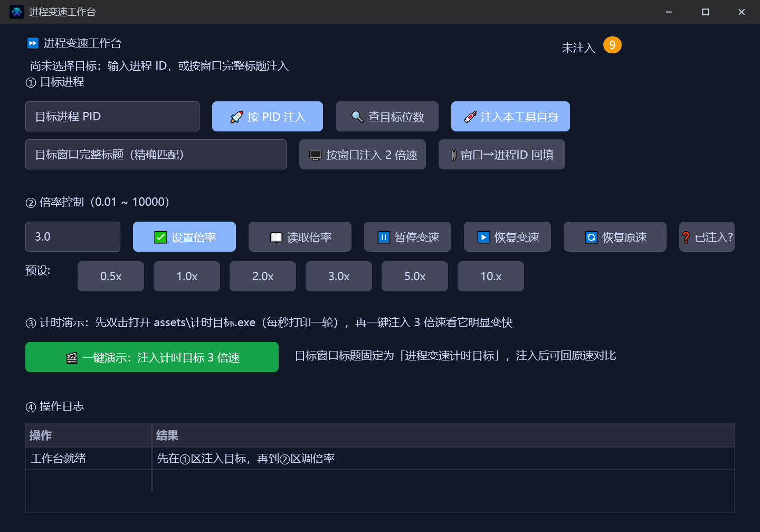The width and height of the screenshot is (760, 532).
Task: Click the green checkmark icon on 设置倍率
Action: (x=160, y=237)
